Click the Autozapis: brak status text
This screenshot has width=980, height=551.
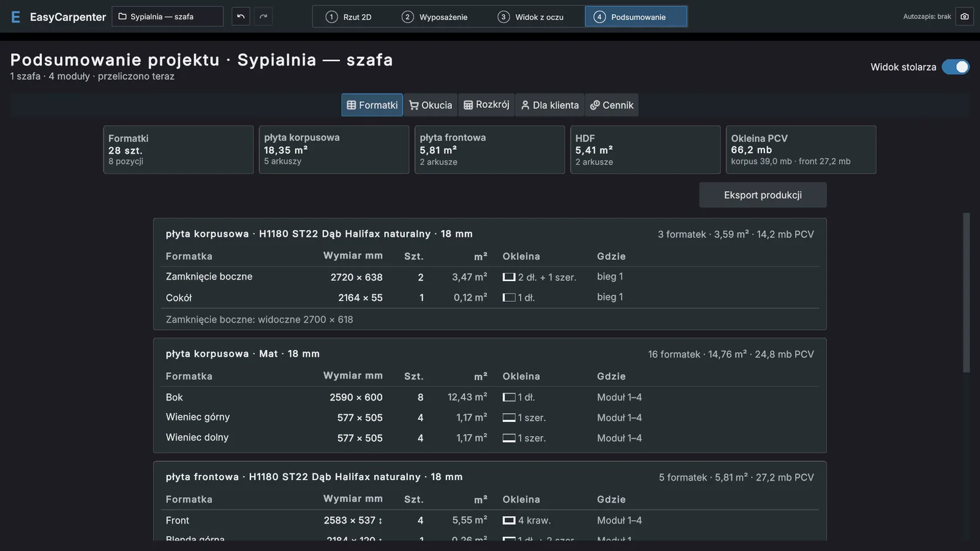927,17
